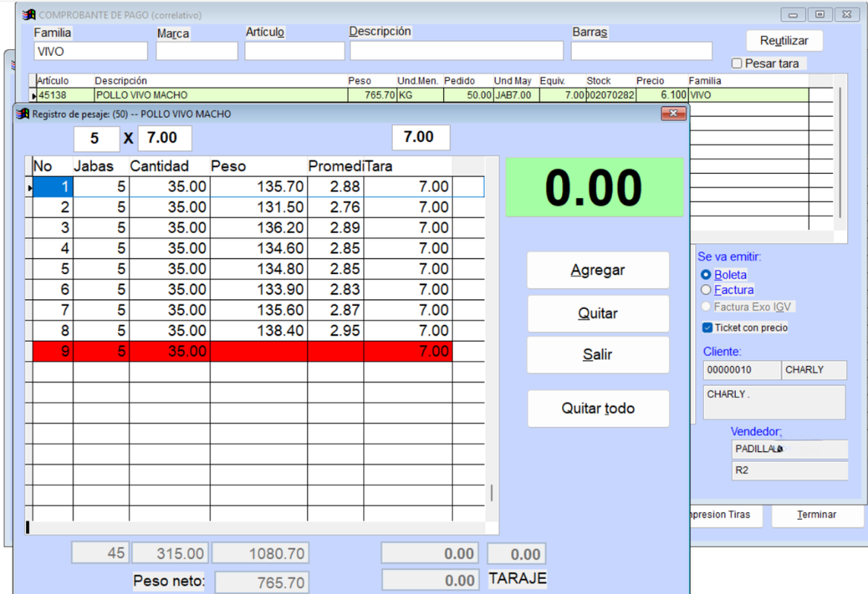Image resolution: width=868 pixels, height=594 pixels.
Task: Click the green 0.00 weight display
Action: (594, 187)
